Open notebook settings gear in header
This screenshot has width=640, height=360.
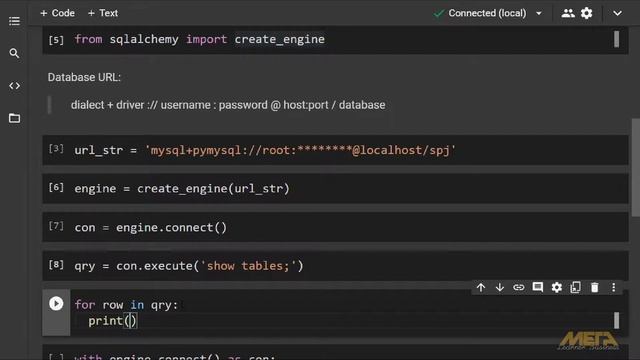tap(587, 13)
